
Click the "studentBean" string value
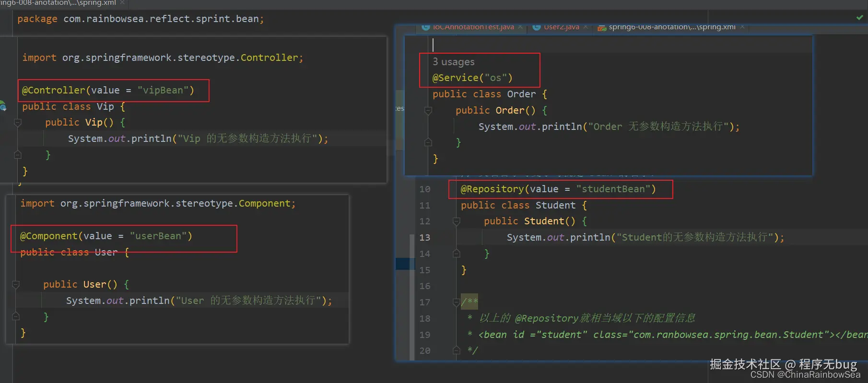point(613,189)
